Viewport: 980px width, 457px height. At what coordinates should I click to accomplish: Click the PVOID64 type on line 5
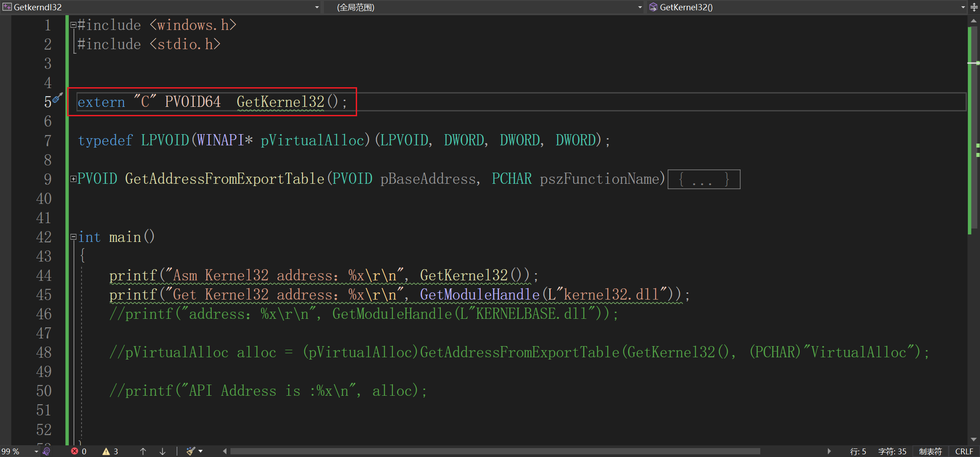click(x=193, y=102)
